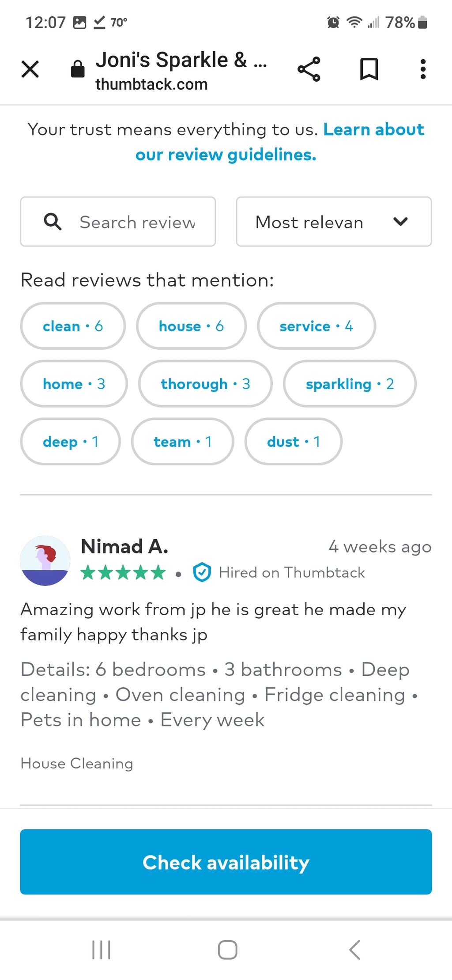
Task: Toggle the 'house · 6' review filter
Action: tap(191, 326)
